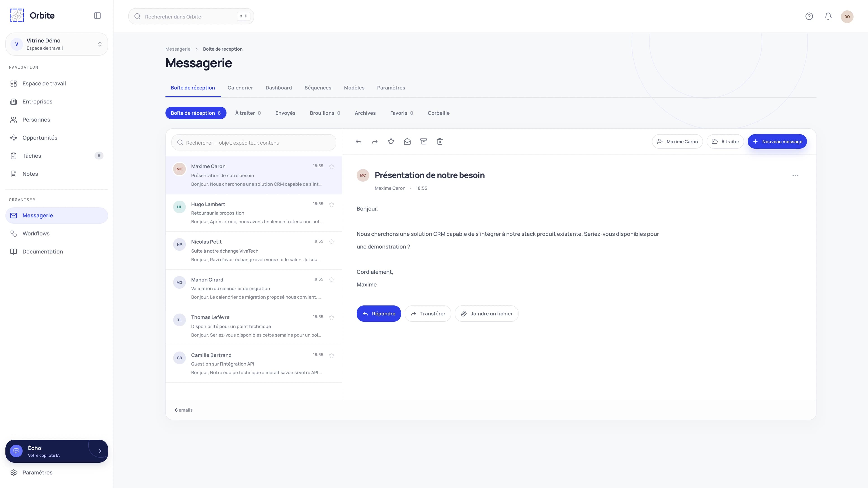Image resolution: width=868 pixels, height=488 pixels.
Task: Switch to the Calendrier tab
Action: [x=240, y=88]
